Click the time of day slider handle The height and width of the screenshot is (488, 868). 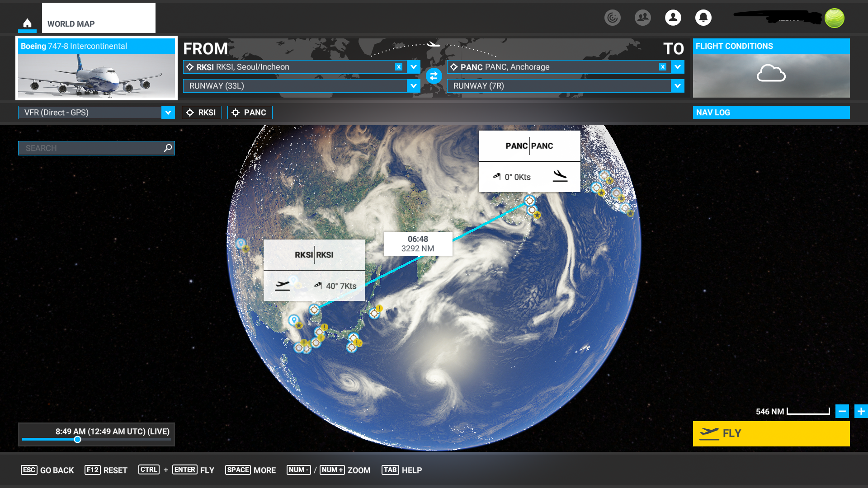pyautogui.click(x=78, y=439)
